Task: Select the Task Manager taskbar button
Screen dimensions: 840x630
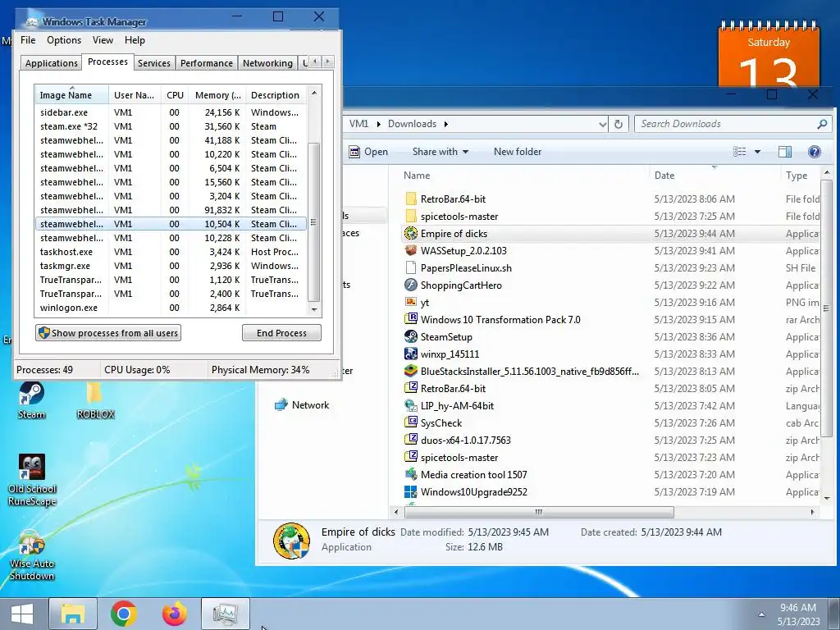Action: [226, 614]
